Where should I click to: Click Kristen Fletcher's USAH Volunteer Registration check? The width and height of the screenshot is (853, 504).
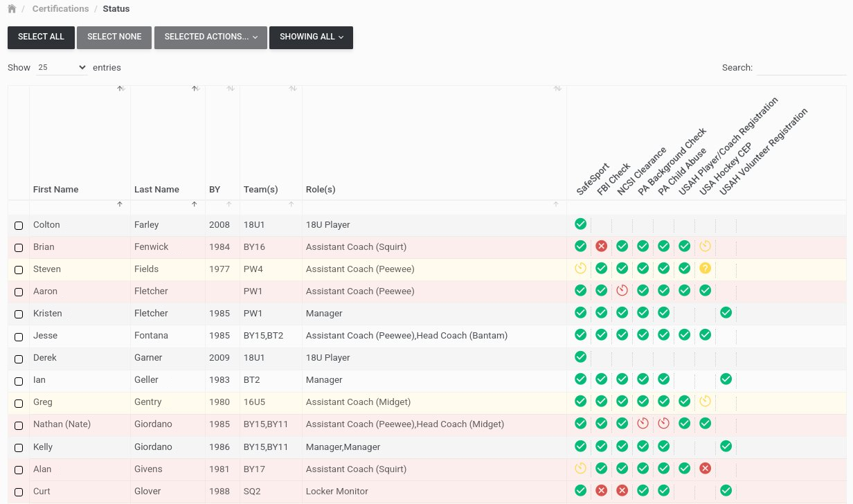[726, 312]
